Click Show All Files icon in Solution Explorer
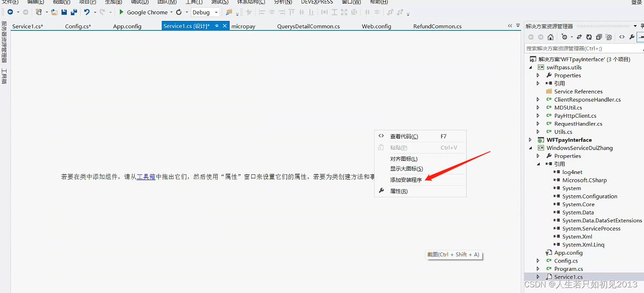This screenshot has height=293, width=644. (608, 37)
